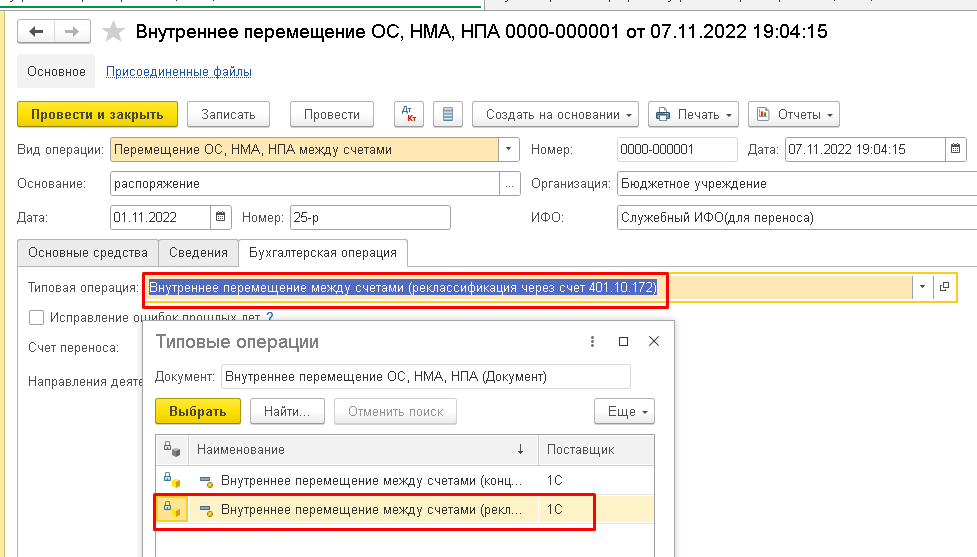Add document to favorites with star
This screenshot has width=977, height=557.
[114, 32]
